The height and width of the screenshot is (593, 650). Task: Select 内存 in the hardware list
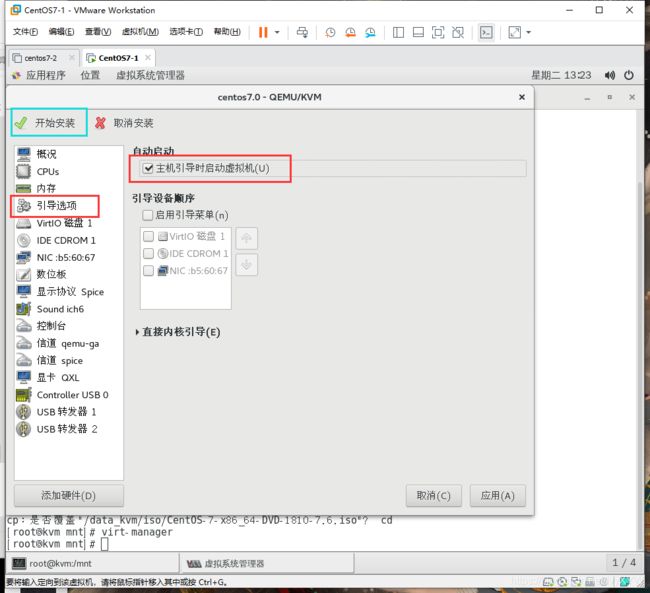(x=69, y=188)
